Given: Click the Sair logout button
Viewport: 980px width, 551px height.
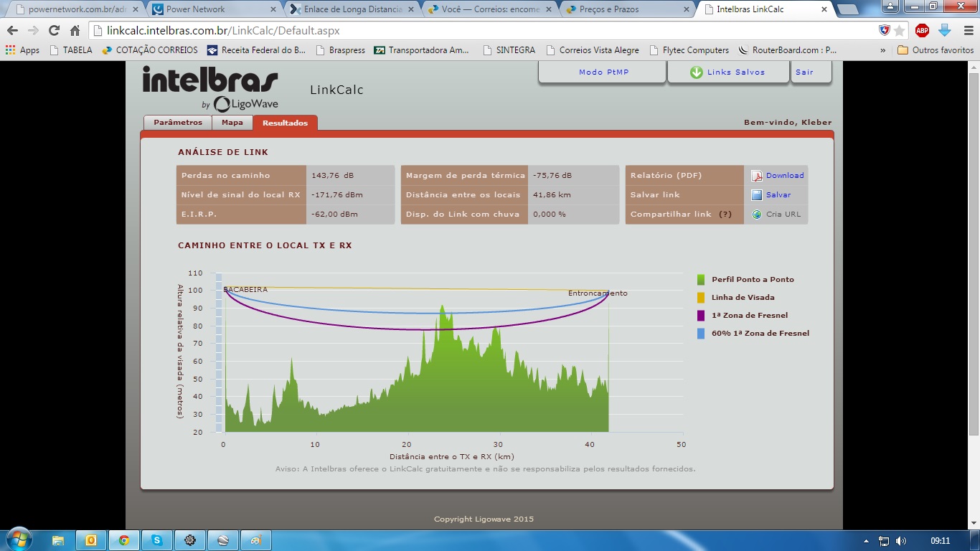Looking at the screenshot, I should coord(812,72).
